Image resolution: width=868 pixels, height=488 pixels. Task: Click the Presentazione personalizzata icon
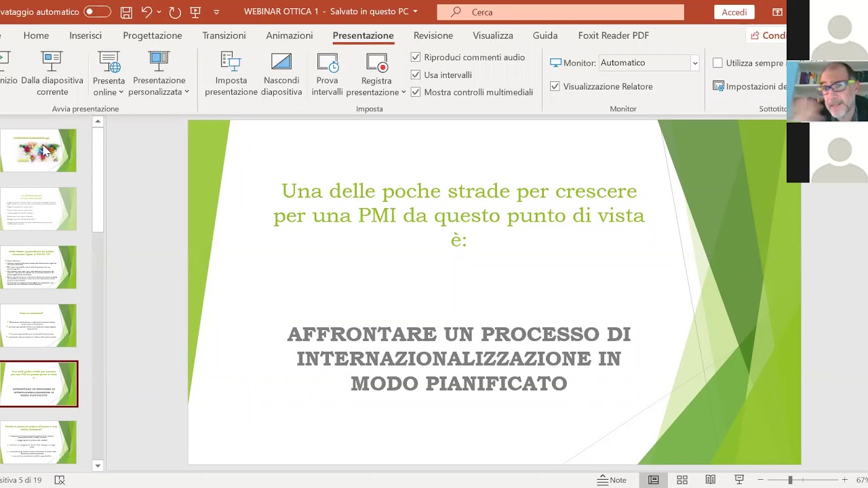click(x=159, y=62)
